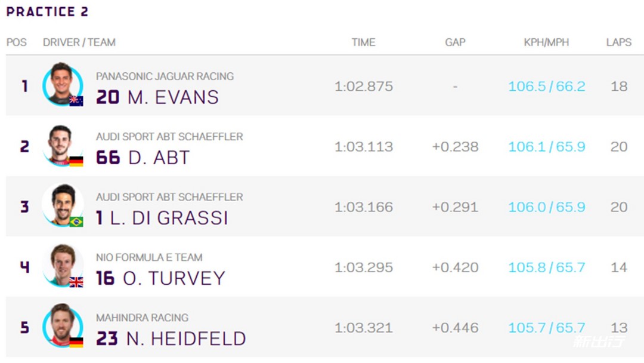The image size is (644, 363).
Task: Open 66 D. Abt driver name
Action: point(143,158)
